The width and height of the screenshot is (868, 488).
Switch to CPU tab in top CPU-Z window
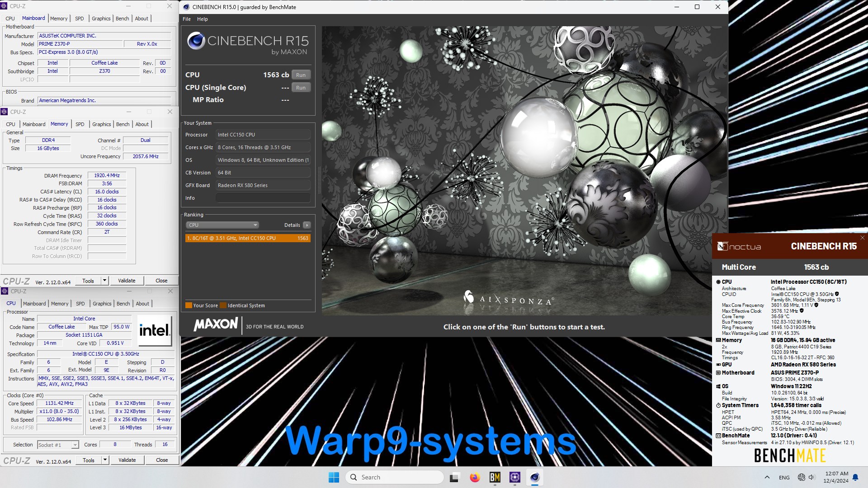pyautogui.click(x=10, y=19)
